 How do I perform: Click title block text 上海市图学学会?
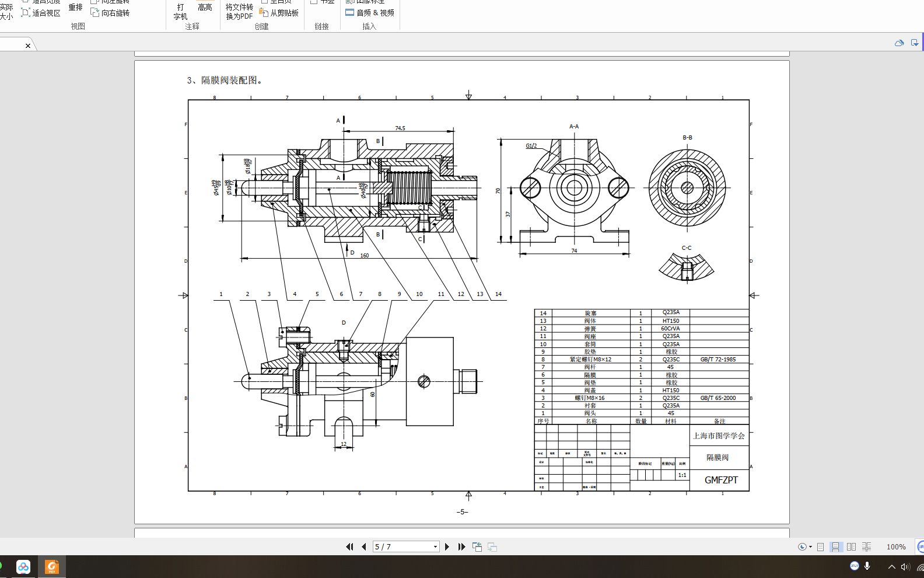click(719, 436)
